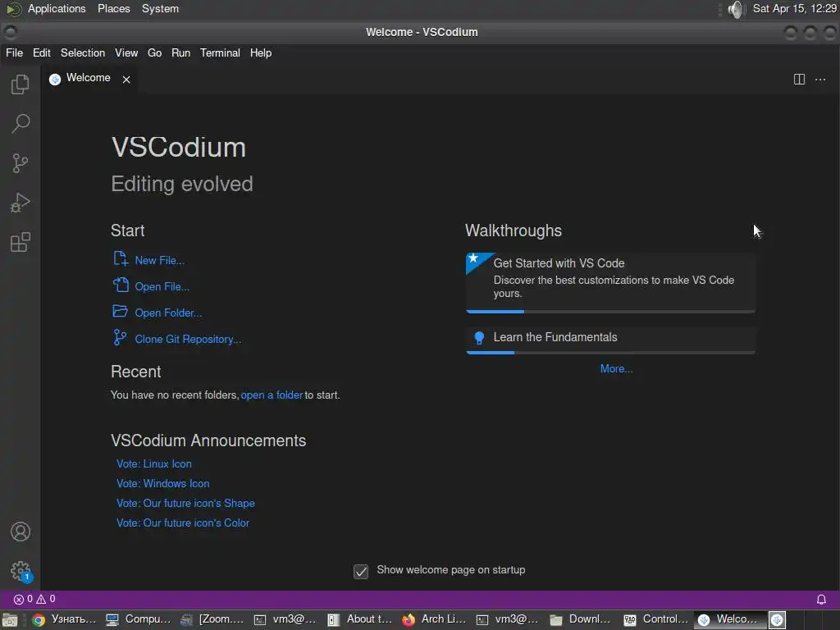Open Vote: Linux Icon announcement
840x630 pixels.
click(154, 464)
